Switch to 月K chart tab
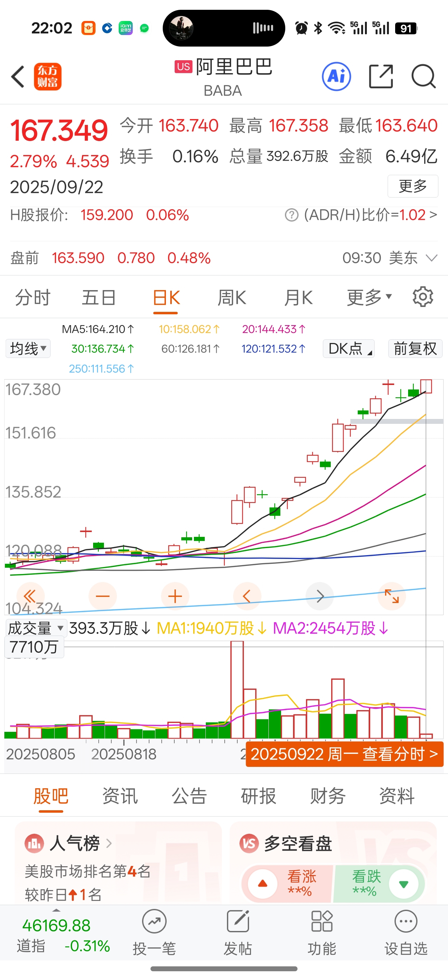Screen dimensions: 448x980 (x=299, y=297)
